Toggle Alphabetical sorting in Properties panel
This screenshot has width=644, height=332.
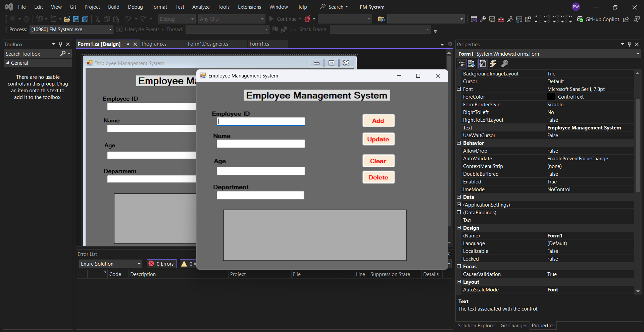[472, 64]
